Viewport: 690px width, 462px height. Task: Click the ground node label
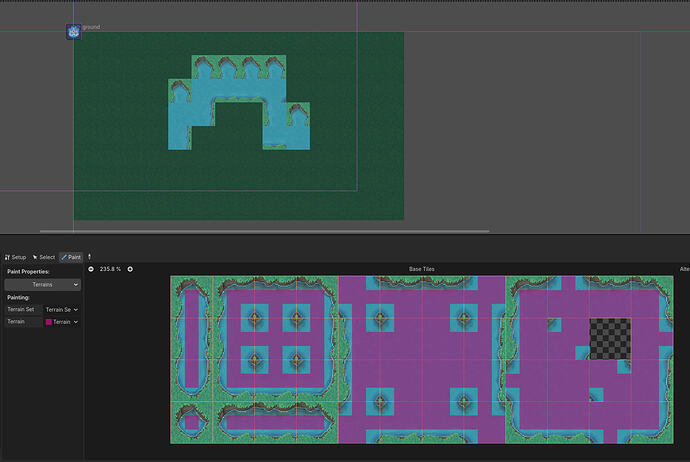91,27
